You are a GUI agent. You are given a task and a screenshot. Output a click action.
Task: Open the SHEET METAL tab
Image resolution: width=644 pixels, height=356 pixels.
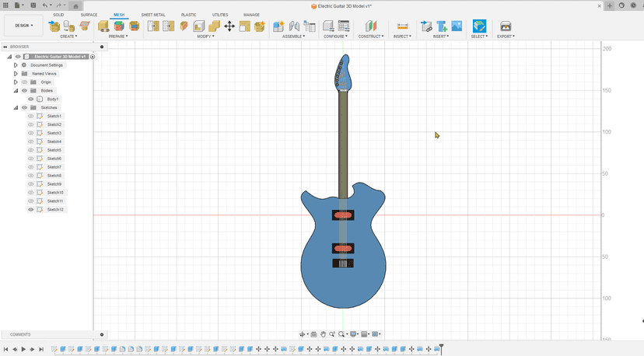[152, 15]
